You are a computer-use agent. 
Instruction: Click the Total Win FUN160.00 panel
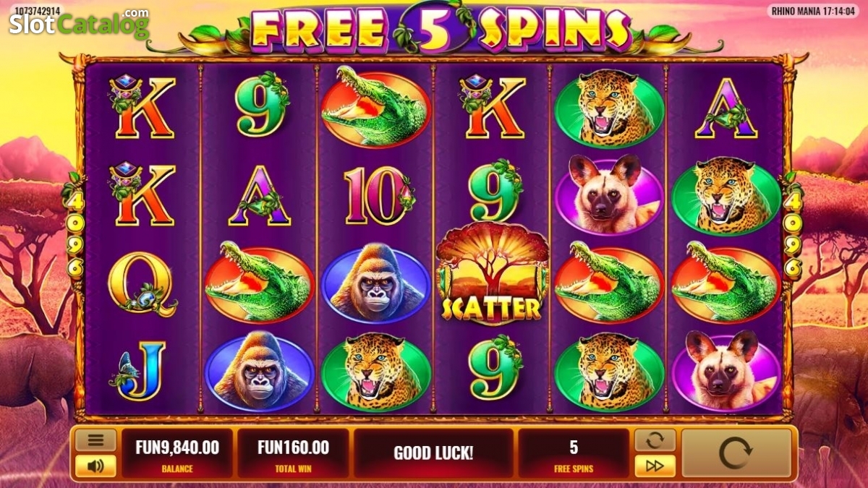point(293,453)
